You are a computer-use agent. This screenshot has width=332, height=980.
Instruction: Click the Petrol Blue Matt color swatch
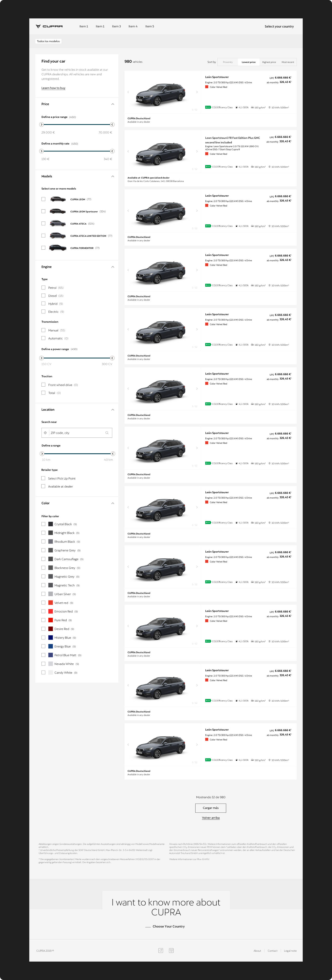click(x=51, y=655)
